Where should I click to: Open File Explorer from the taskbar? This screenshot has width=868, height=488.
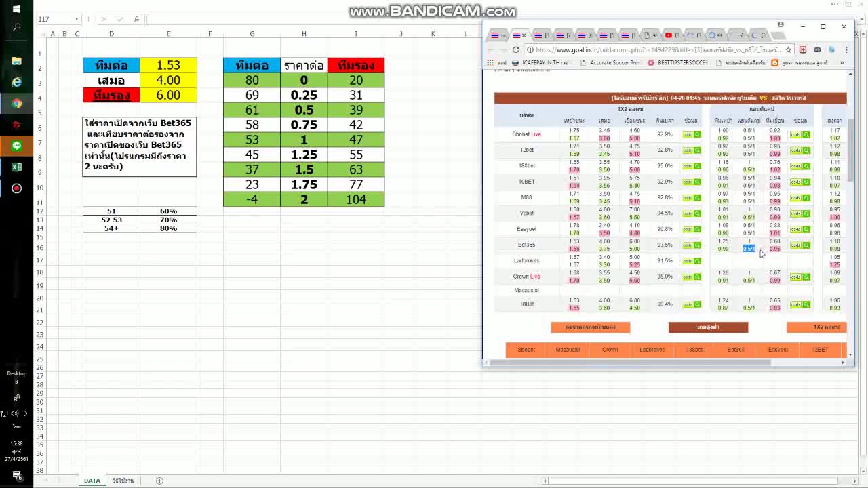pos(16,61)
